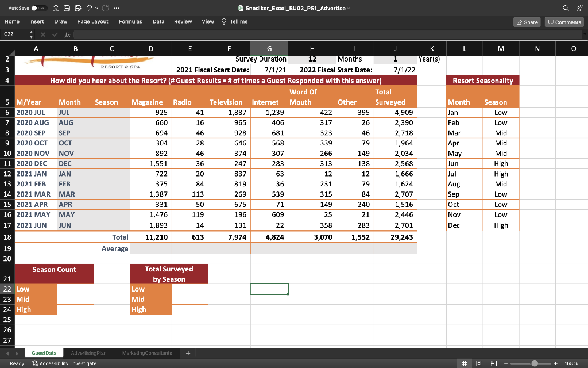Switch to Normal view icon
588x368 pixels.
click(464, 363)
